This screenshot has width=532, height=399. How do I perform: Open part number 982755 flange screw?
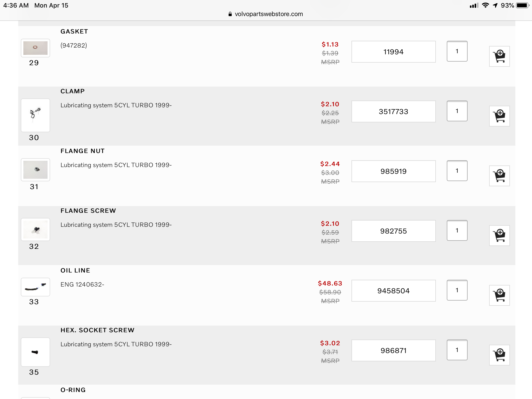point(393,231)
